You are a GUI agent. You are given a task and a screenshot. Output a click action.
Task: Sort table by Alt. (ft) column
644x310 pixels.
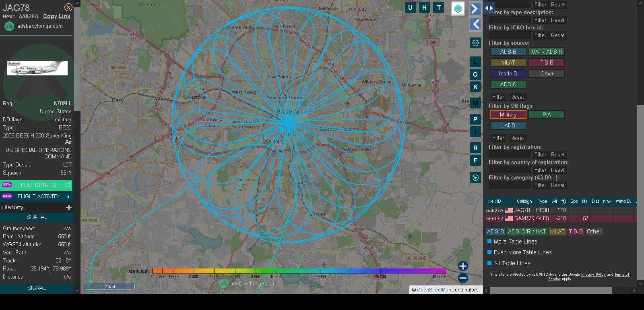pyautogui.click(x=559, y=201)
